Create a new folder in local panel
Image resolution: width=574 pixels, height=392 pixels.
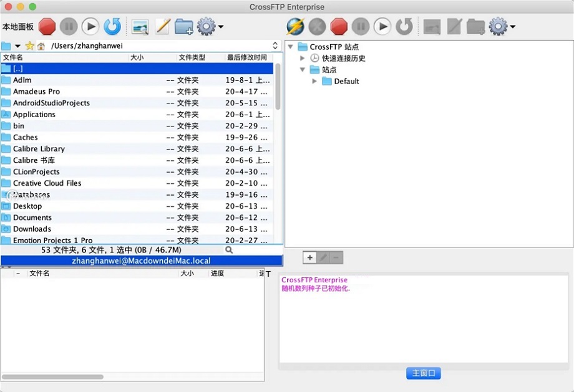[183, 26]
